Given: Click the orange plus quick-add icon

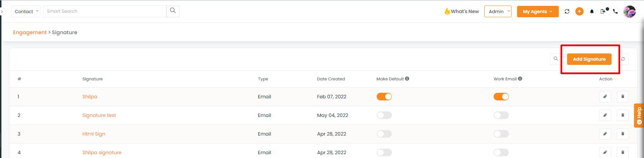Looking at the screenshot, I should click(x=579, y=11).
